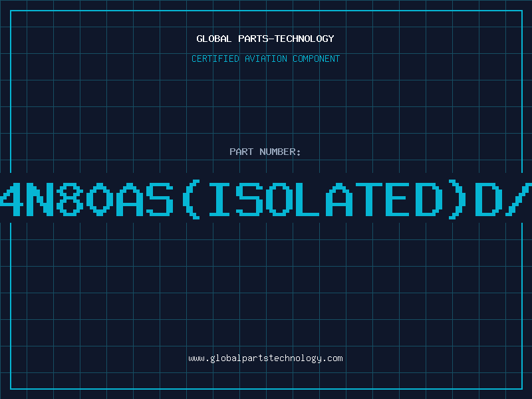Open the www.globalpartstechnology.com link
532x399 pixels.
click(x=265, y=358)
